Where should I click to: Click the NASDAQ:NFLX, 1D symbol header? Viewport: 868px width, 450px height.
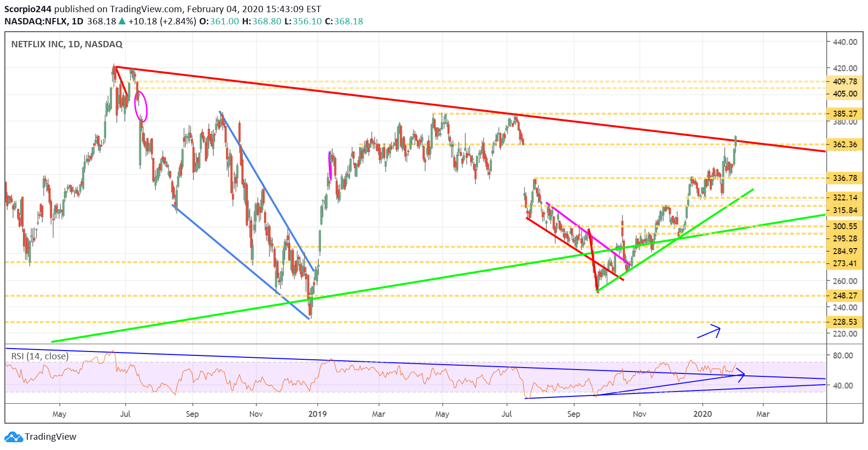coord(44,21)
